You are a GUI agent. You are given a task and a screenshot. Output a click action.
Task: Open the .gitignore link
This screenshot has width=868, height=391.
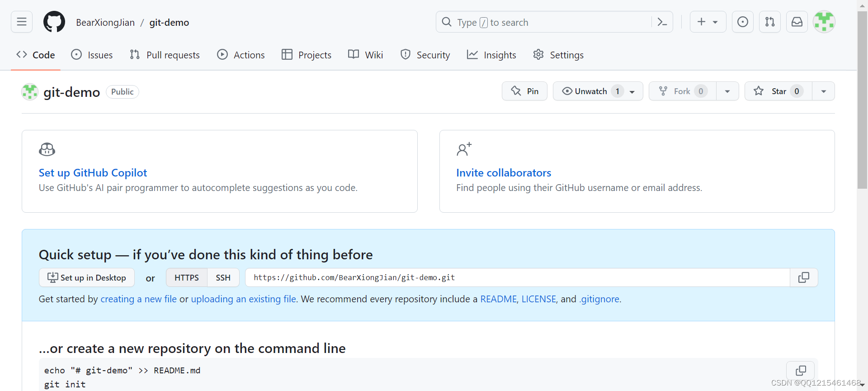coord(599,299)
